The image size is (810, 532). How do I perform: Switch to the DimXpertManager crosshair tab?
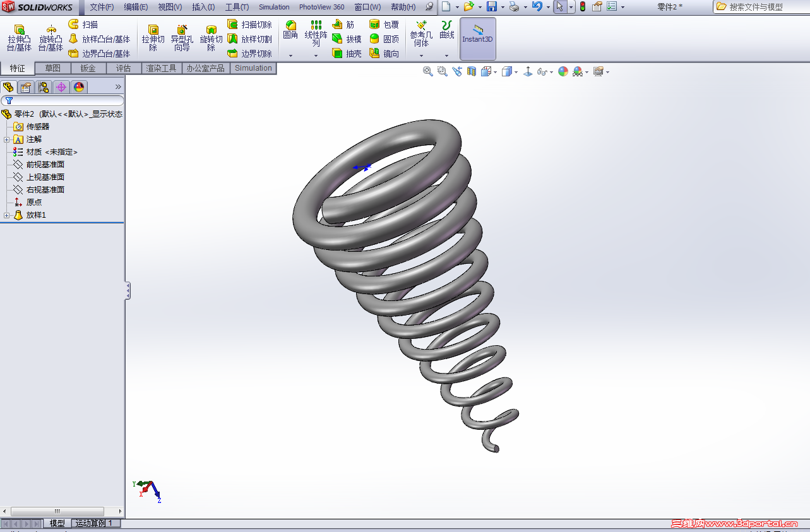click(x=61, y=87)
